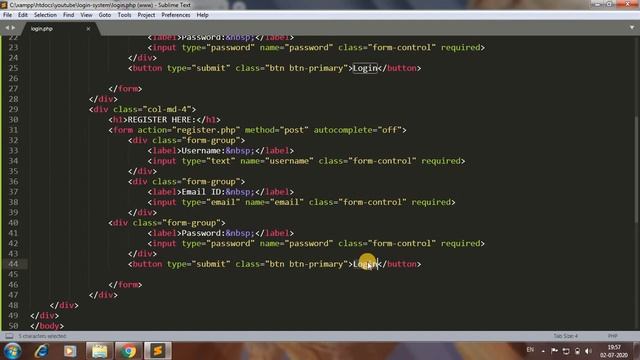This screenshot has height=360, width=640.
Task: Open the Preferences menu
Action: (176, 15)
